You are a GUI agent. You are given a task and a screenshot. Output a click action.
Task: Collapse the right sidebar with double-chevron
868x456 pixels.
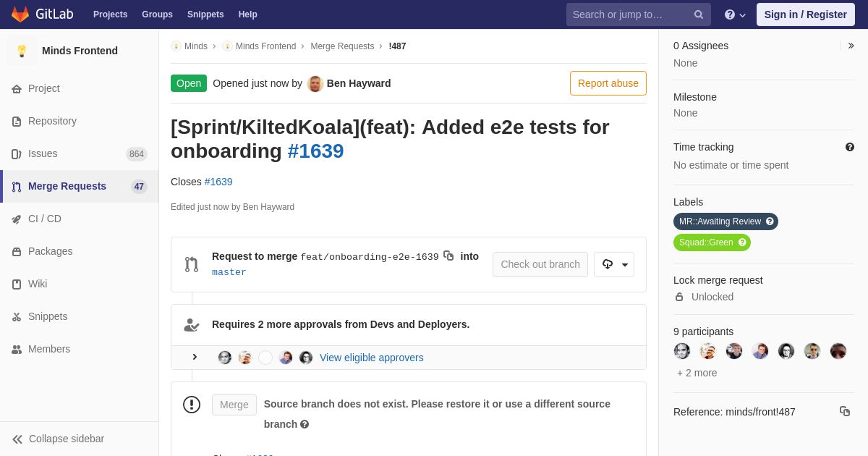[851, 46]
